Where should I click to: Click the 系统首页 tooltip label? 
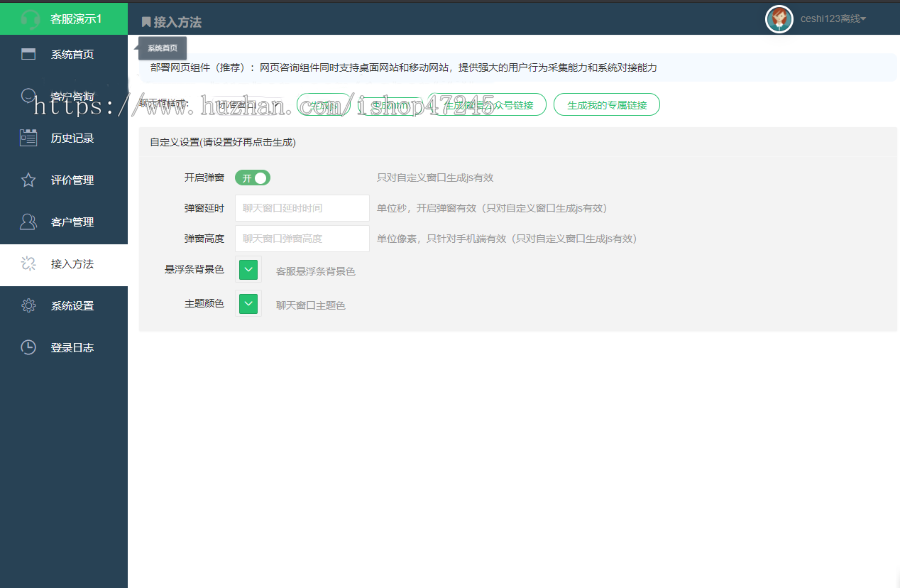tap(162, 48)
